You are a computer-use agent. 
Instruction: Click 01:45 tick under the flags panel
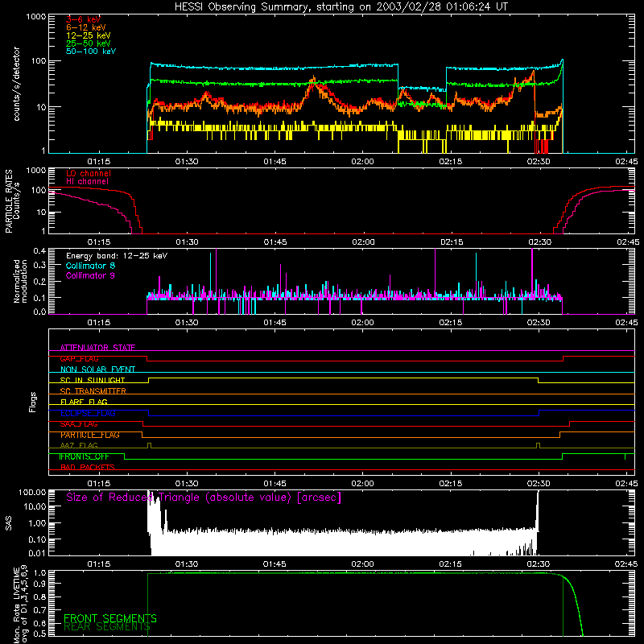pyautogui.click(x=275, y=484)
